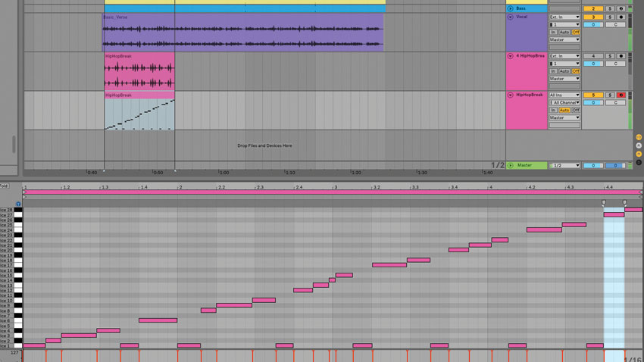Toggle the Track Delay section show button
The height and width of the screenshot is (362, 644).
pos(639,163)
